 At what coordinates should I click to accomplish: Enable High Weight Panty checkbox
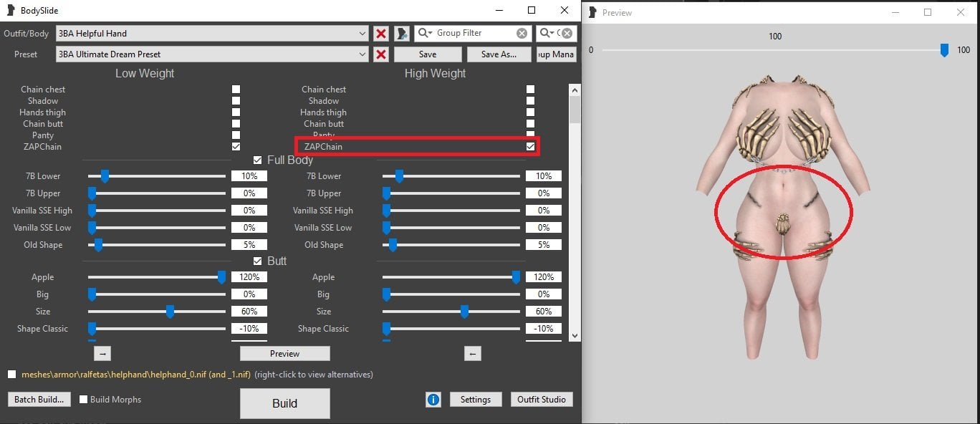530,135
